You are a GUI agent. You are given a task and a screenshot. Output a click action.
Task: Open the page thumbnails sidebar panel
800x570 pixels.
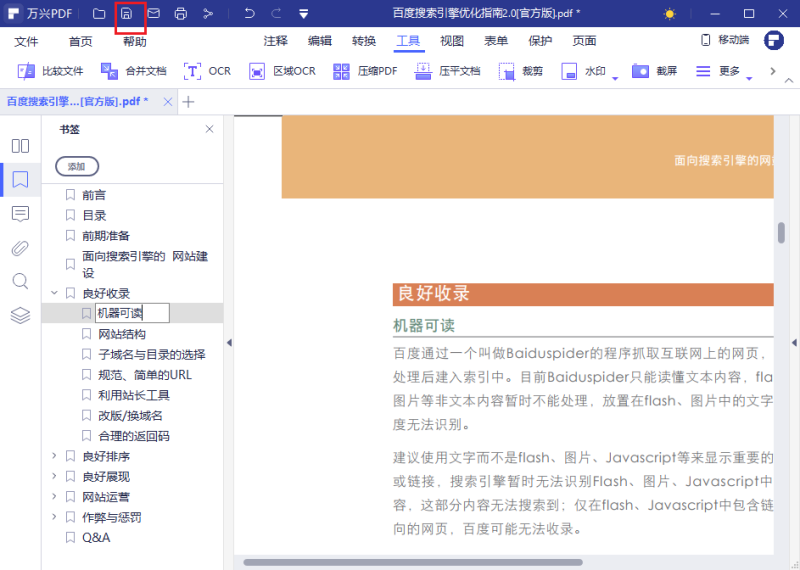pos(20,146)
